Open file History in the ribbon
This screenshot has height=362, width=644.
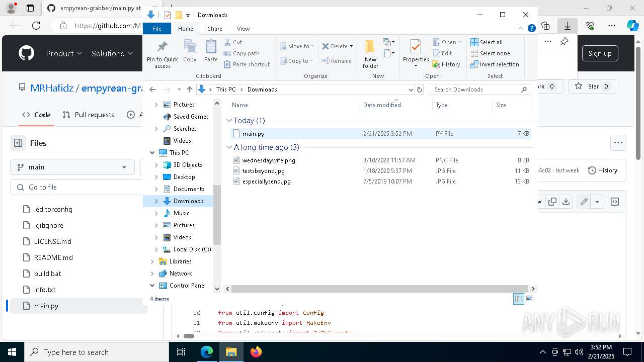[446, 64]
